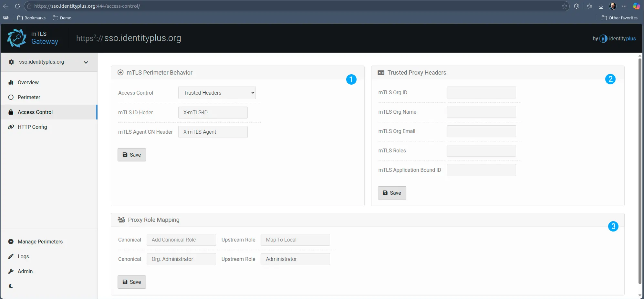Save the Trusted Proxy Headers settings
Screen dimensions: 644x299
[392, 193]
